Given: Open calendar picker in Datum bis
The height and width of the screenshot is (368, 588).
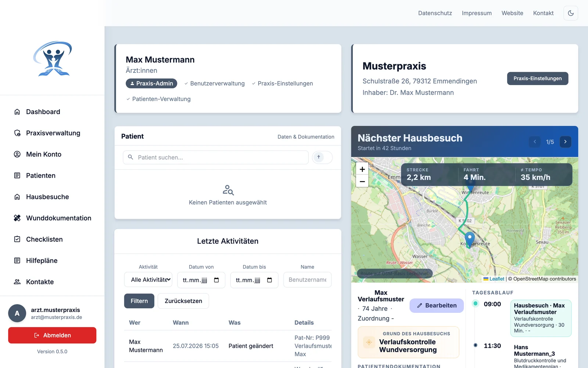Looking at the screenshot, I should 269,280.
